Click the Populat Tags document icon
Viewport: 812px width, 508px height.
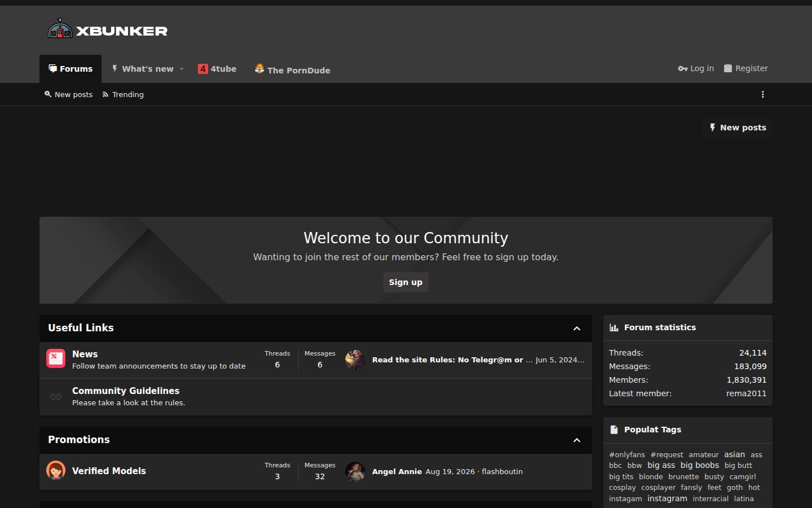point(614,430)
